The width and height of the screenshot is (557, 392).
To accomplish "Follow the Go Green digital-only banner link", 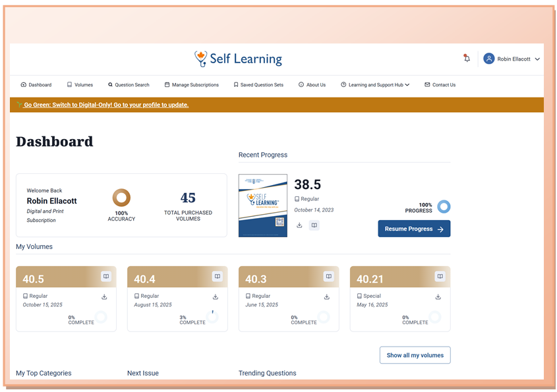I will (x=105, y=105).
